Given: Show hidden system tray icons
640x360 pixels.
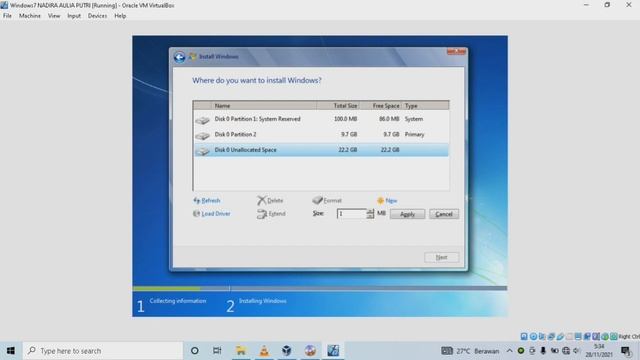Looking at the screenshot, I should click(x=509, y=351).
